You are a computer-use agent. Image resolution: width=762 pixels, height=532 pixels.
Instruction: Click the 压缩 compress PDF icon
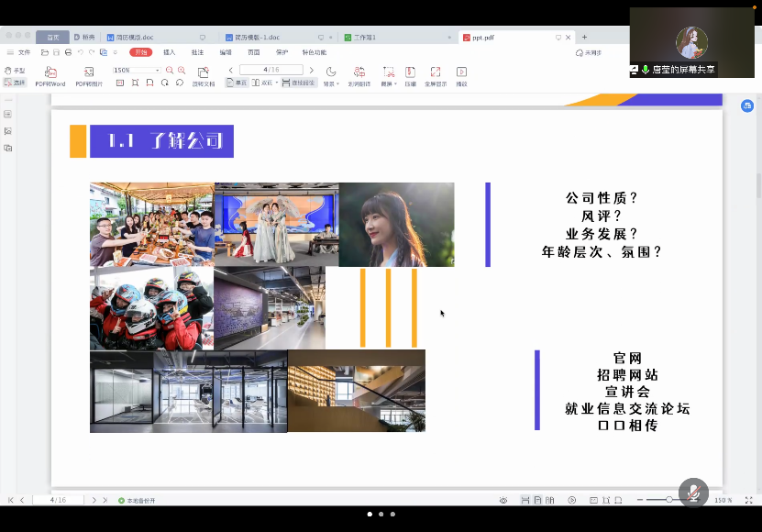click(410, 72)
